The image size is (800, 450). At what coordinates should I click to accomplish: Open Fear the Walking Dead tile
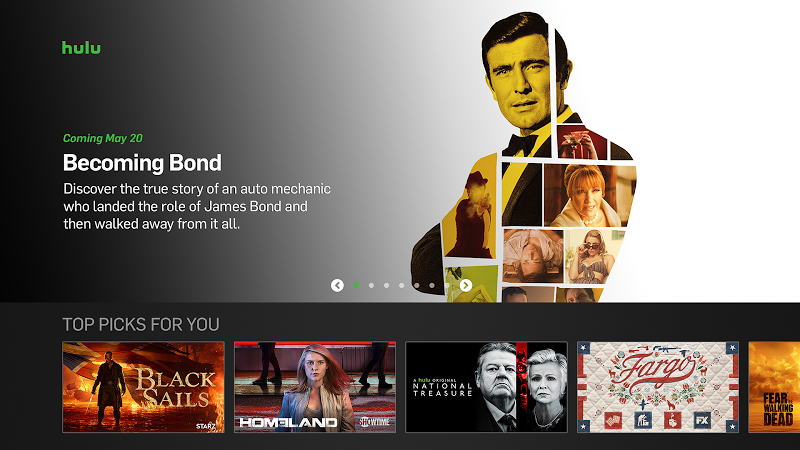click(774, 387)
